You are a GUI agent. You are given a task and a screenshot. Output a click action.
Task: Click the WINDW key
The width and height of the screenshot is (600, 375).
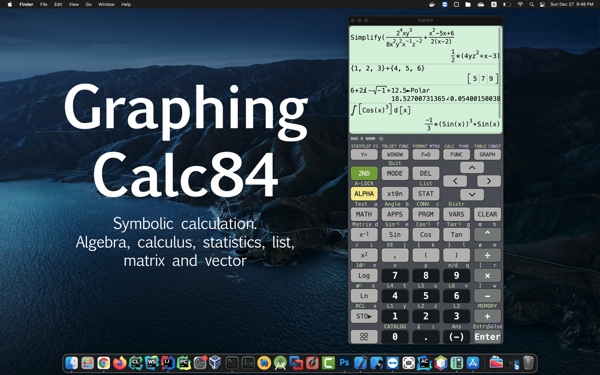(x=395, y=154)
